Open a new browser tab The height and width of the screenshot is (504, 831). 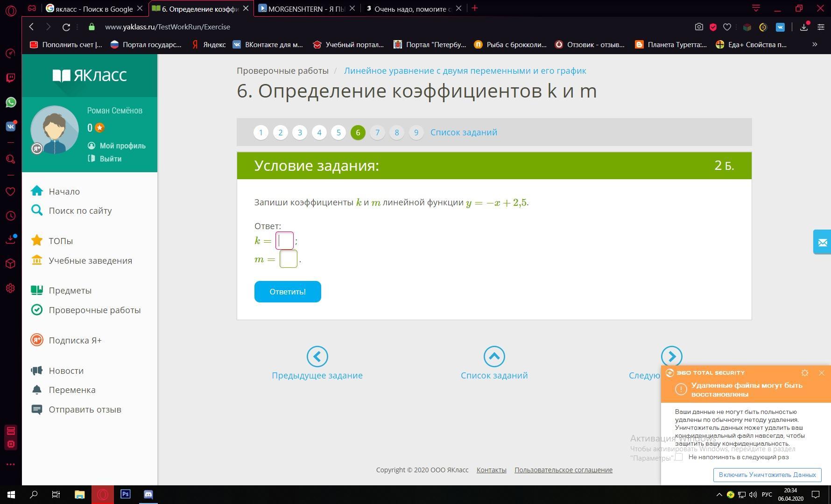click(x=475, y=8)
